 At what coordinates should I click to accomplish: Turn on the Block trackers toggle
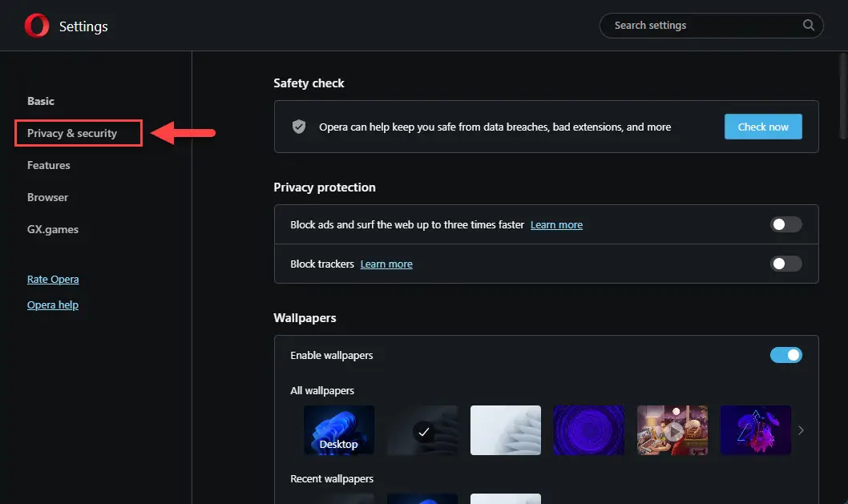785,264
